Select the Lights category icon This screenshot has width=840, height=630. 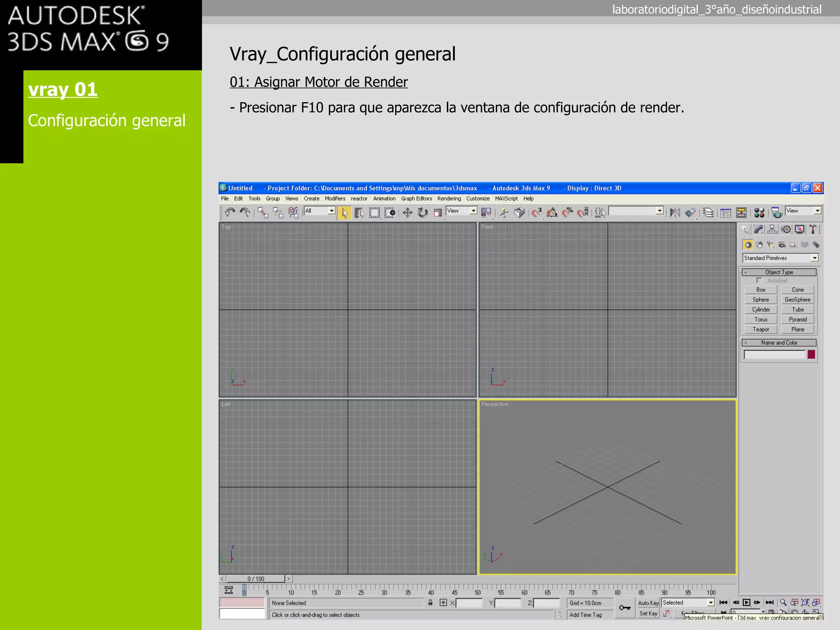[771, 245]
